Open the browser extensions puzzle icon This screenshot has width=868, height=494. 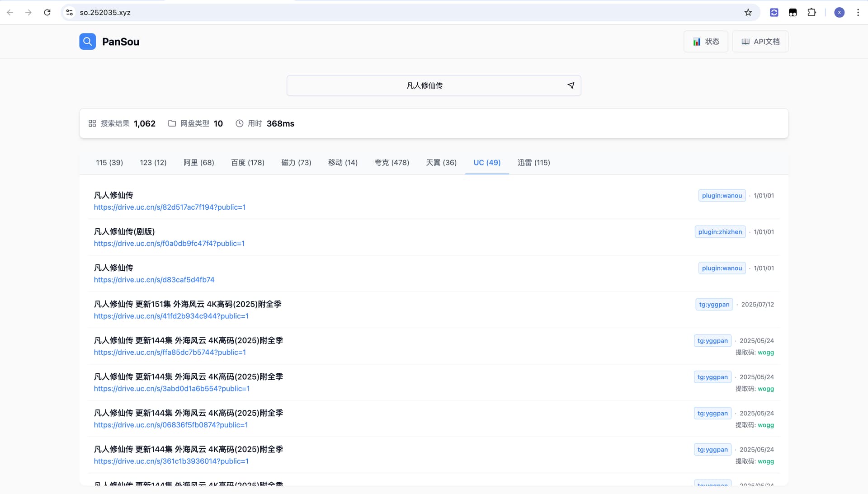click(x=811, y=13)
